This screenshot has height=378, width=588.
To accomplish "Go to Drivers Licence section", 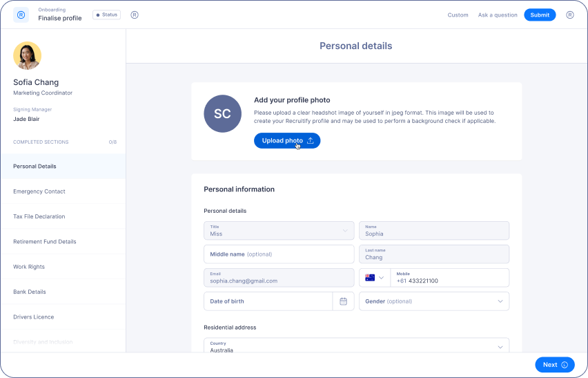I will click(x=63, y=317).
